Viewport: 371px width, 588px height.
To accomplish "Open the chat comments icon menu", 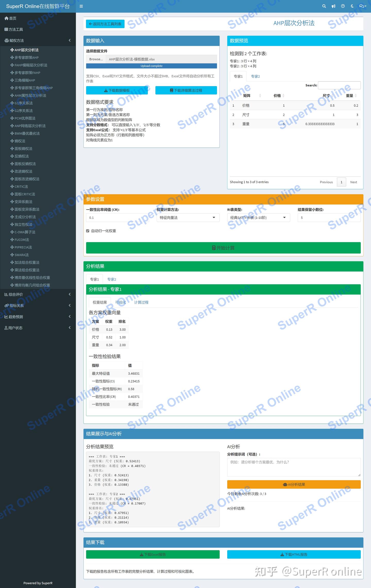I will click(362, 6).
